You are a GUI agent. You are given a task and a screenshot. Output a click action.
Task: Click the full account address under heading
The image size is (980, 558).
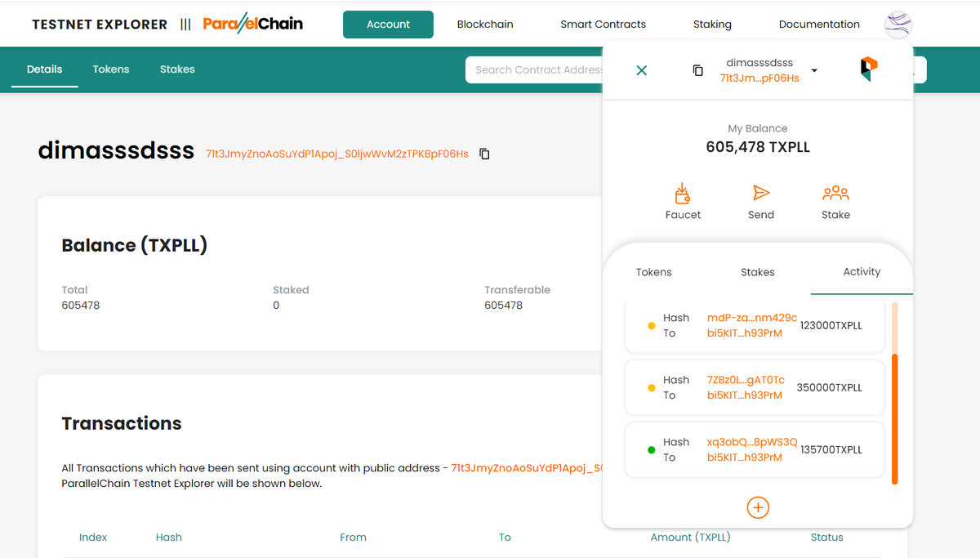(337, 154)
